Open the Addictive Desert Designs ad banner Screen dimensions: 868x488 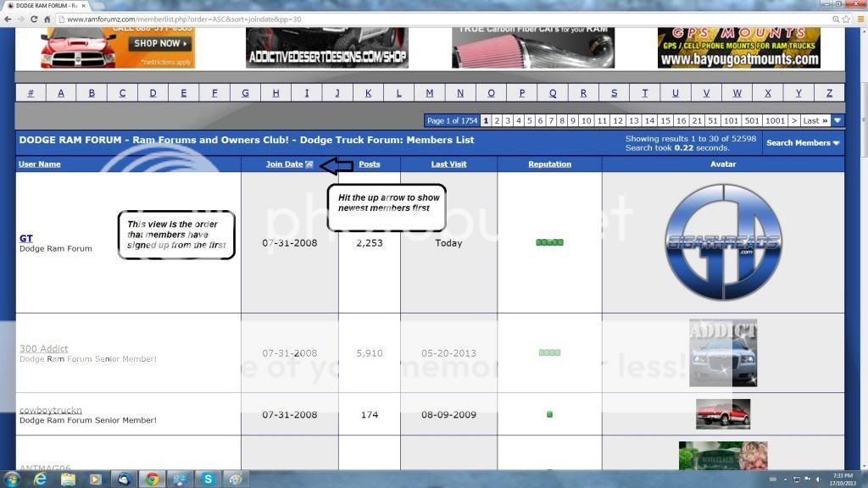[x=327, y=47]
